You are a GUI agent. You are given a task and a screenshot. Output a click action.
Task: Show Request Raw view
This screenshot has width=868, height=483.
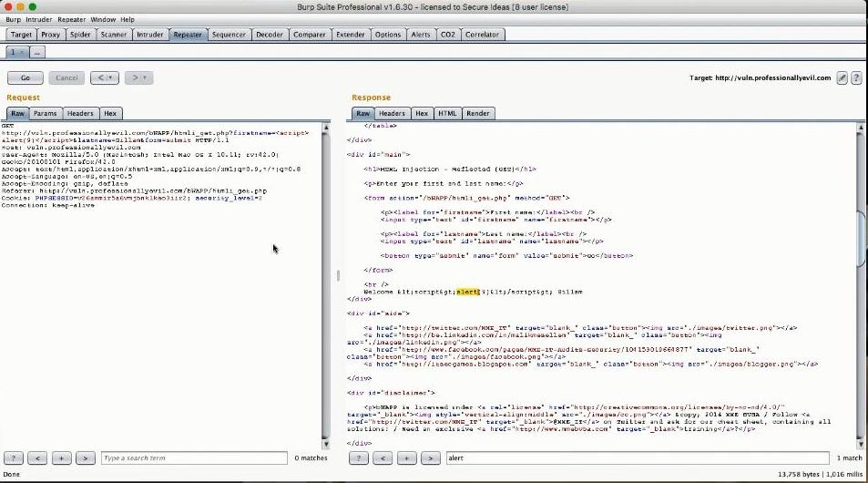(17, 114)
